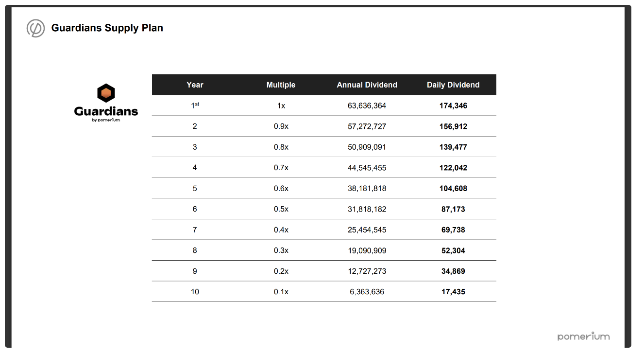Select the Year 10 row label
Screen dimensions: 644x355
click(x=195, y=292)
